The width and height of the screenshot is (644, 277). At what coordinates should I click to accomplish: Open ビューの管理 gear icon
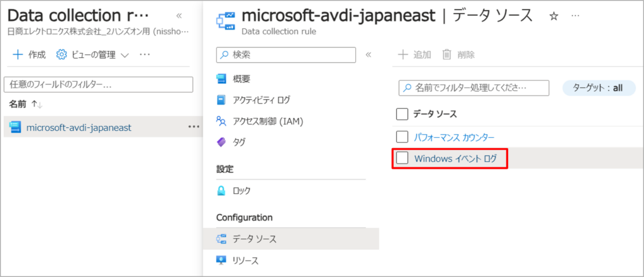point(61,55)
